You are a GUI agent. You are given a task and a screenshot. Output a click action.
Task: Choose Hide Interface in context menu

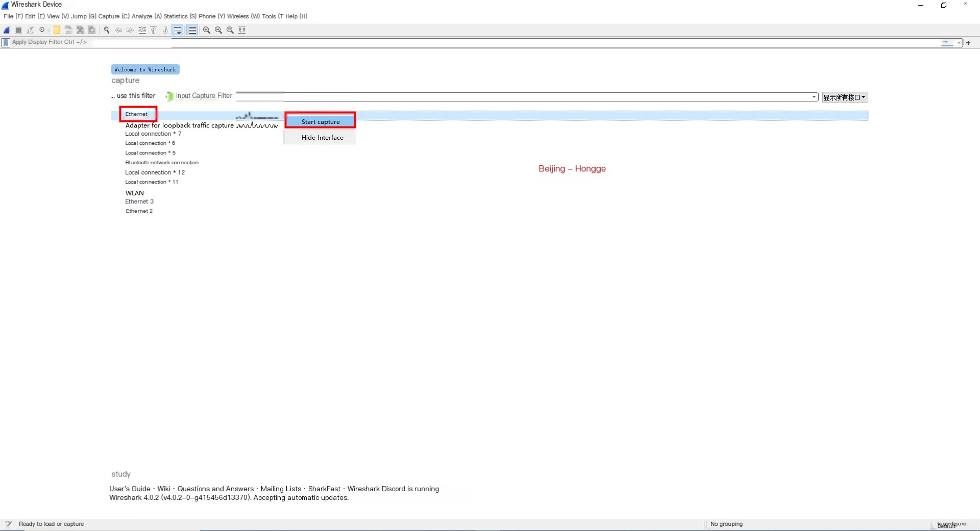tap(322, 138)
